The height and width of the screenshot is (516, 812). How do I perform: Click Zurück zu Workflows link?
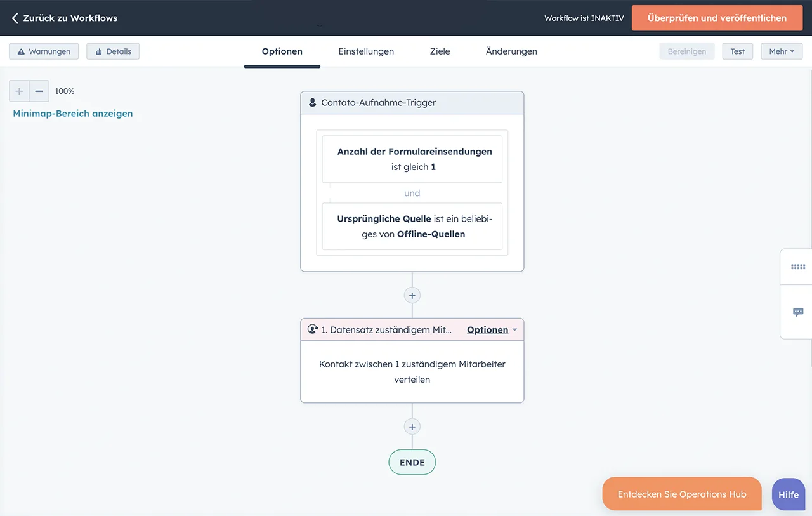pos(70,18)
